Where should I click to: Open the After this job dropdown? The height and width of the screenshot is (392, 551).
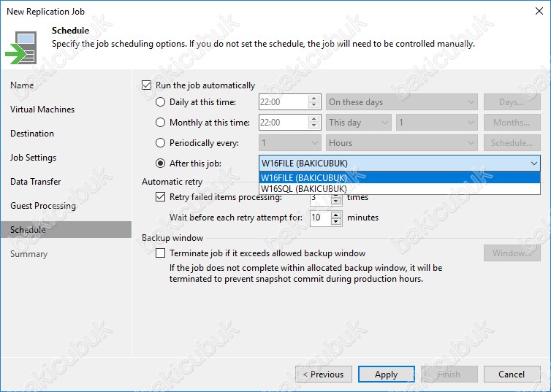click(x=400, y=164)
